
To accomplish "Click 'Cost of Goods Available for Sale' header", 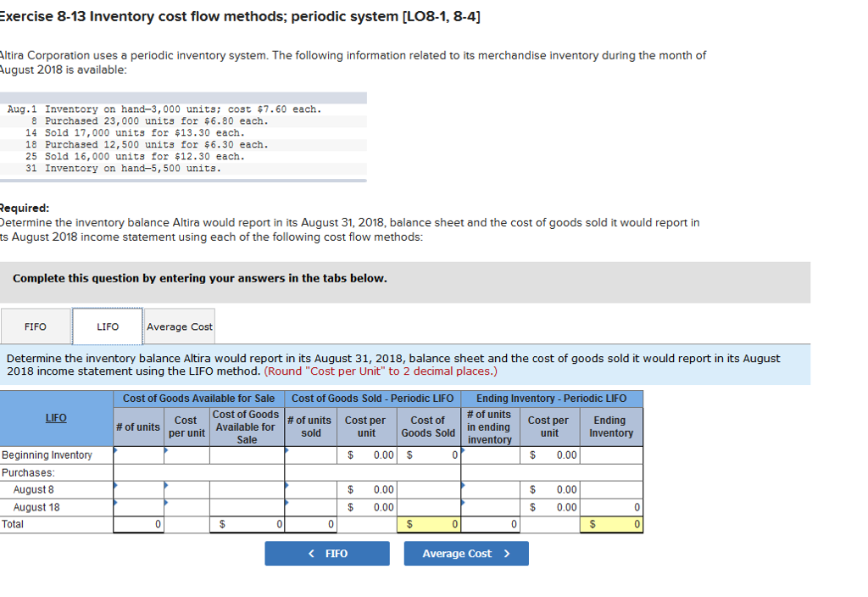I will click(198, 399).
